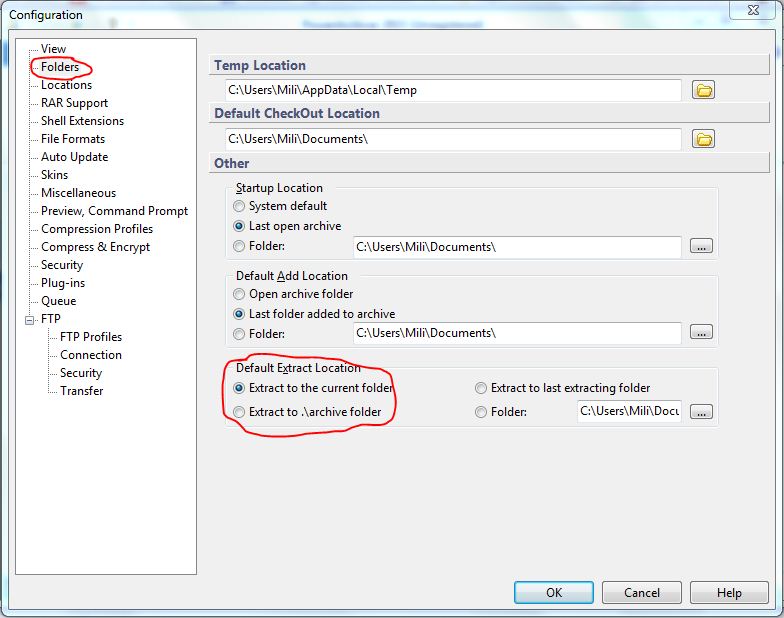Edit the Default CheckOut Location path field
This screenshot has width=784, height=618.
[x=453, y=139]
